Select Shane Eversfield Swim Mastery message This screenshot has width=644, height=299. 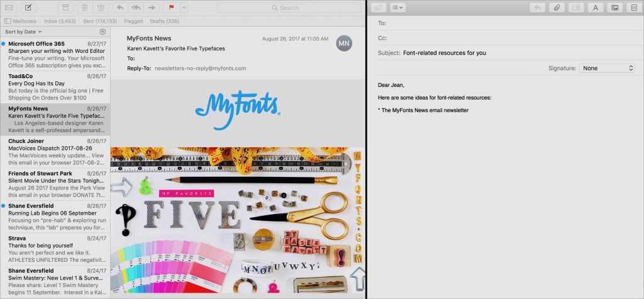click(x=55, y=282)
